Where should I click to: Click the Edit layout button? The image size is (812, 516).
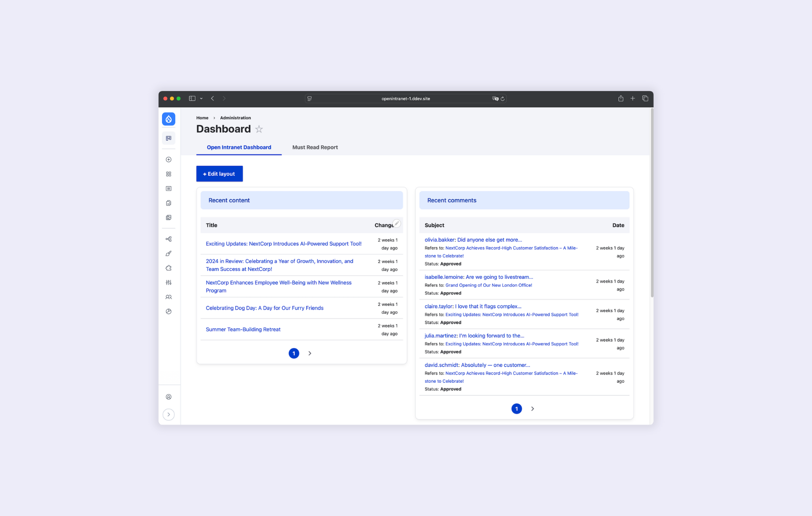[x=219, y=173]
